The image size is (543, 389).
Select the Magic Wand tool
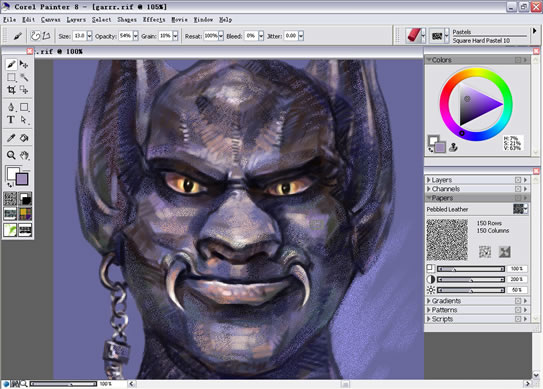[24, 77]
